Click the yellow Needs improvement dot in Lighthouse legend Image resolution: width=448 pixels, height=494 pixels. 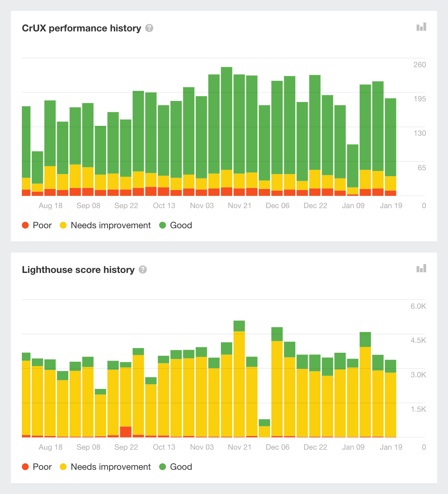63,467
